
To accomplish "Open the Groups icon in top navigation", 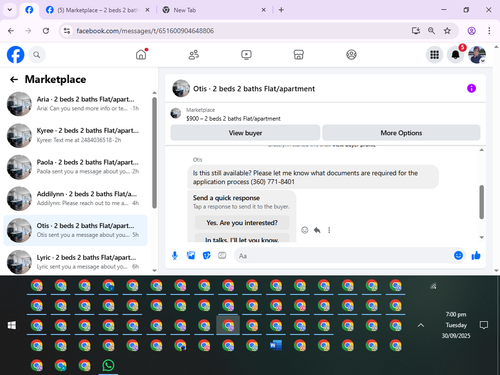I will [351, 55].
